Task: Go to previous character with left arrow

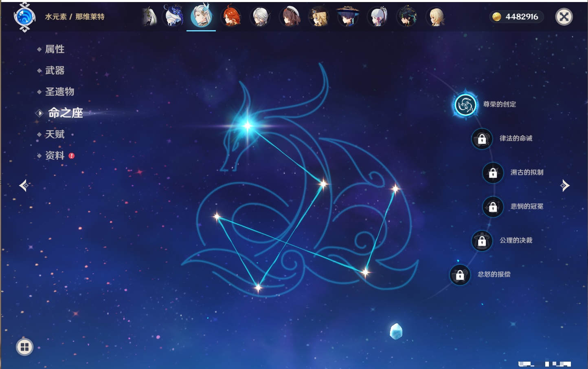Action: pos(24,186)
